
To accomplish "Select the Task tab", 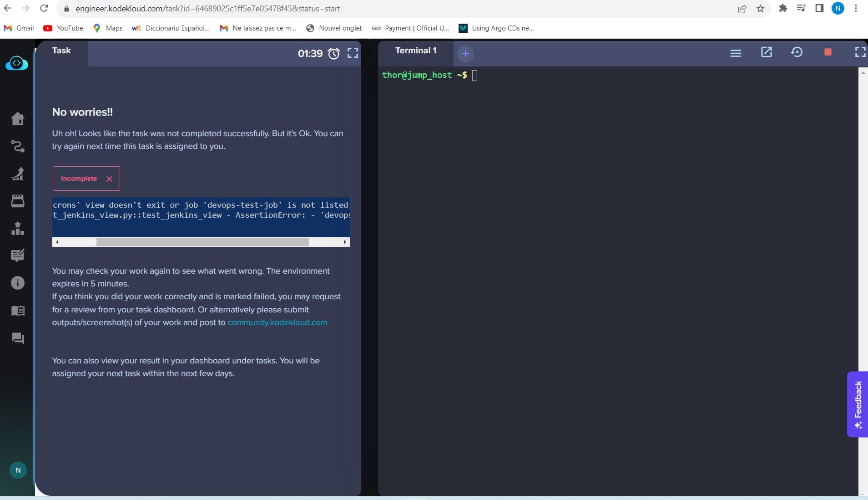I will click(x=61, y=51).
